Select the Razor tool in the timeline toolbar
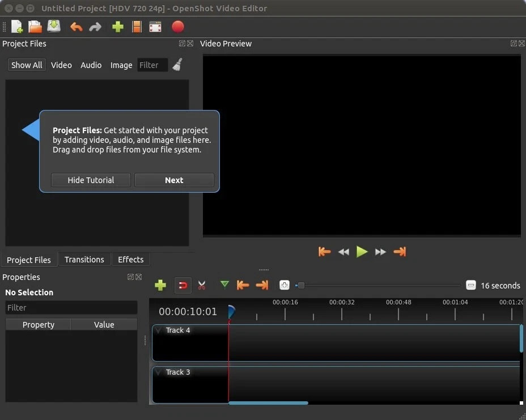The height and width of the screenshot is (420, 526). [202, 285]
